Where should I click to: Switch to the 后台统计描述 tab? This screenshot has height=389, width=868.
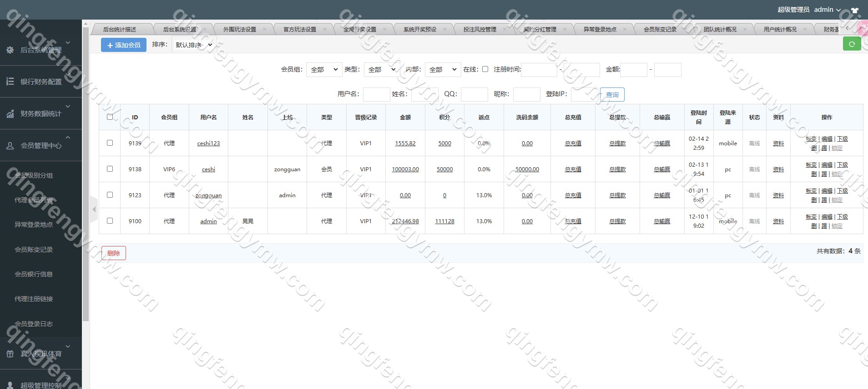click(120, 29)
